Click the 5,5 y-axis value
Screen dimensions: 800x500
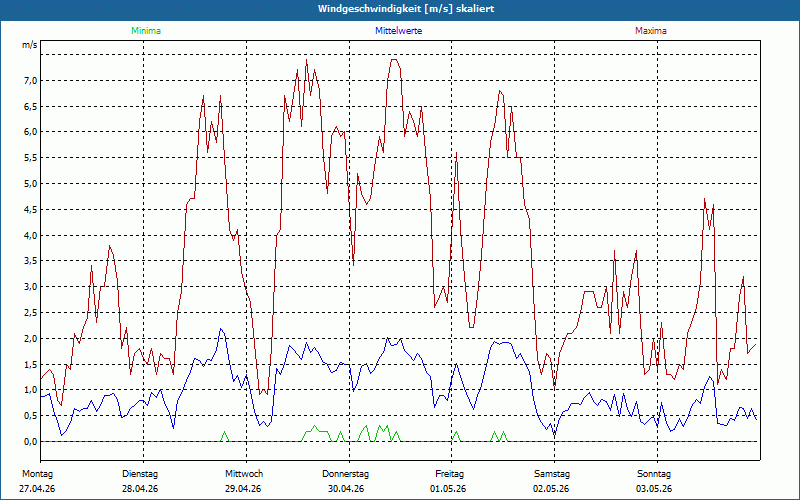pyautogui.click(x=30, y=158)
